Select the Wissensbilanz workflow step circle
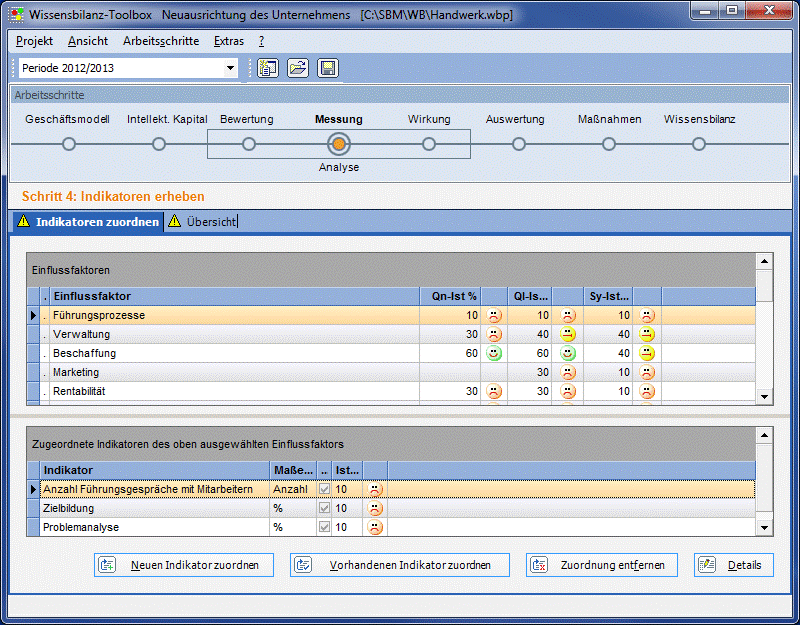This screenshot has width=800, height=625. pos(699,144)
